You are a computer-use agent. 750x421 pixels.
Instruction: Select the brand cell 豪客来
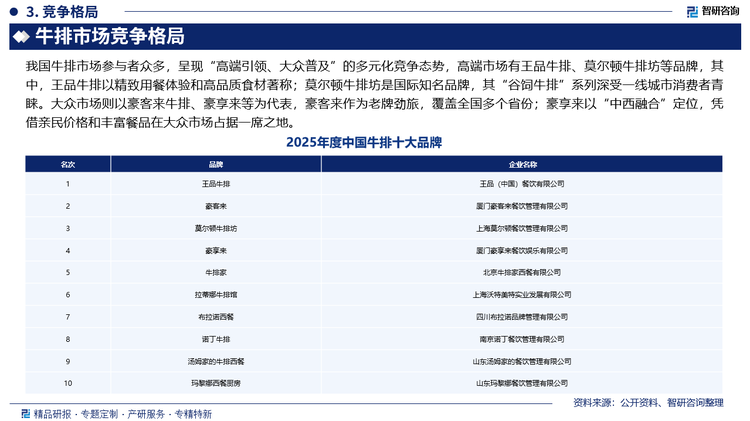[x=216, y=206]
